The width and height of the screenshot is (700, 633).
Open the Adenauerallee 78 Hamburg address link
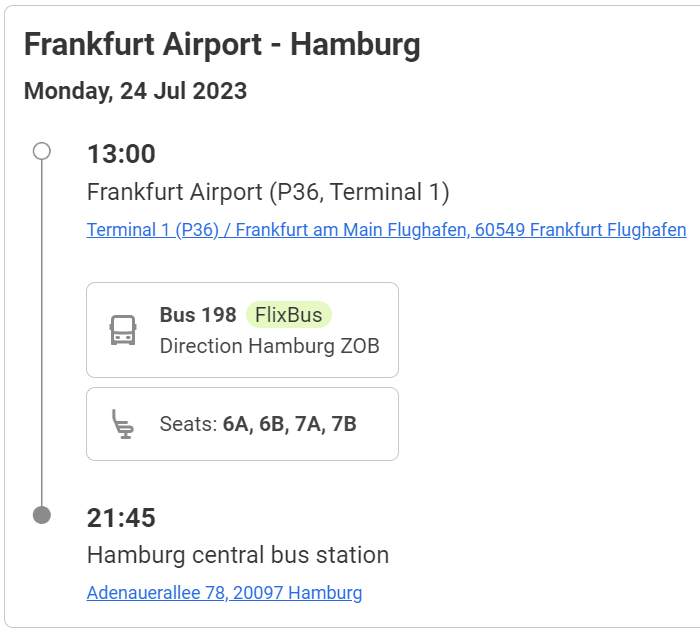click(224, 593)
